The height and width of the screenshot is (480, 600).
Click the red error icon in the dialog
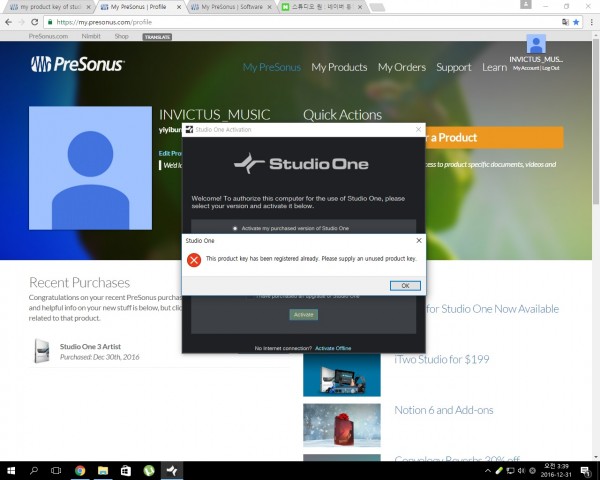pos(194,259)
